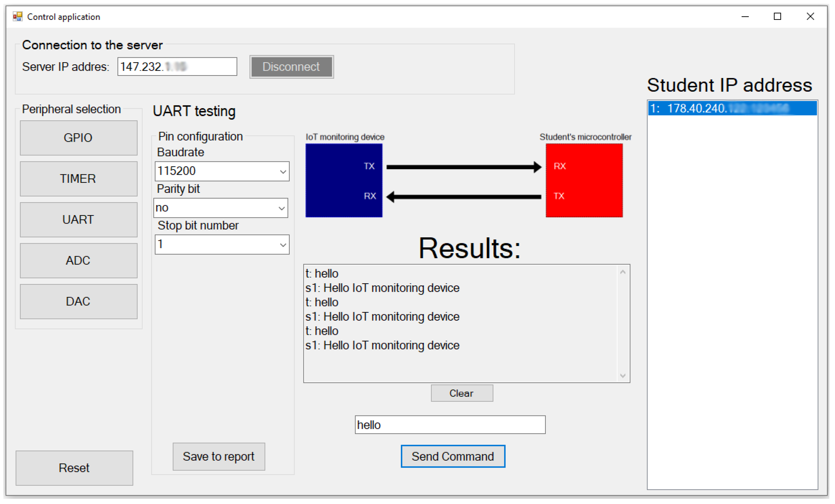The height and width of the screenshot is (504, 835).
Task: Clear the Results output
Action: pyautogui.click(x=462, y=393)
